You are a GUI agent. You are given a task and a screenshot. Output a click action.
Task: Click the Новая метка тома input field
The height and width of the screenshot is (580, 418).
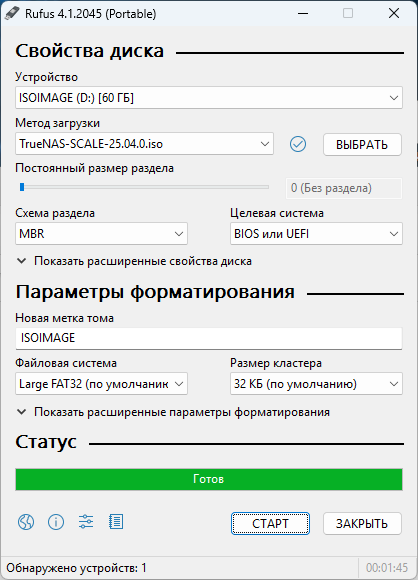point(209,338)
